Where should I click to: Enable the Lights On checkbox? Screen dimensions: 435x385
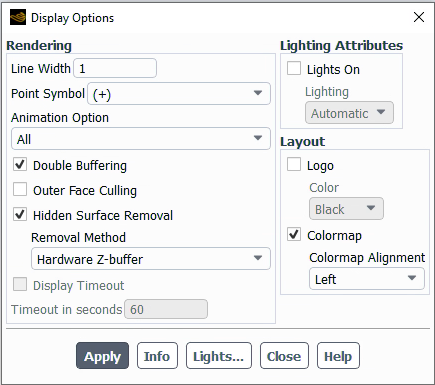(x=294, y=68)
